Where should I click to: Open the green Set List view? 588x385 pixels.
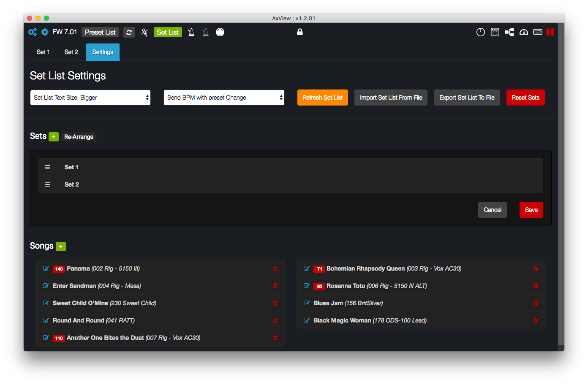pos(168,32)
